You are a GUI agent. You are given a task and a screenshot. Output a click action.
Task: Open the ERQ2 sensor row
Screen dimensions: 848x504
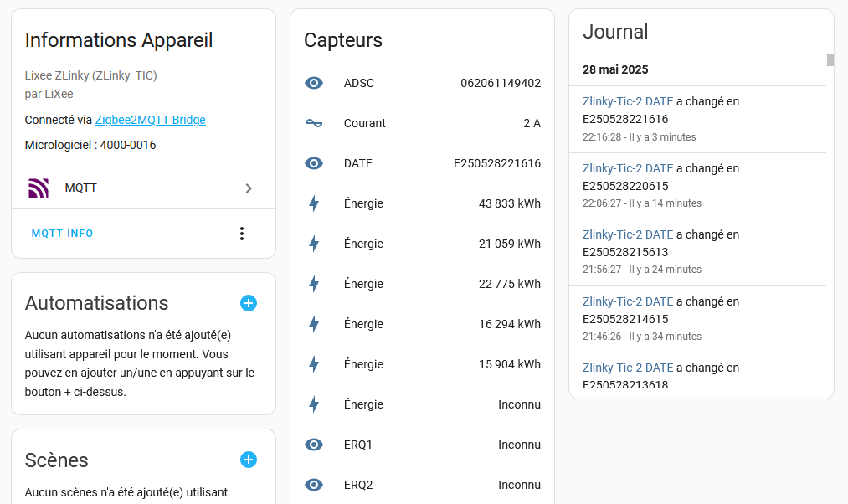[x=423, y=485]
